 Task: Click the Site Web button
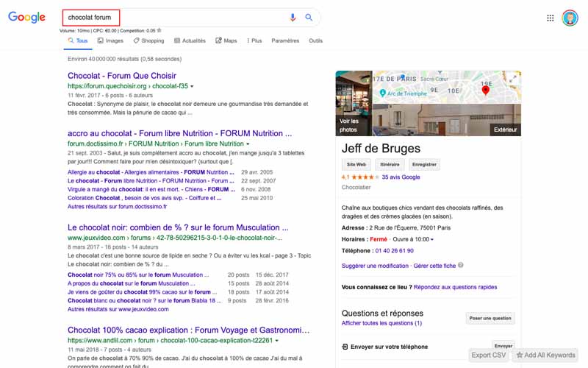coord(356,164)
